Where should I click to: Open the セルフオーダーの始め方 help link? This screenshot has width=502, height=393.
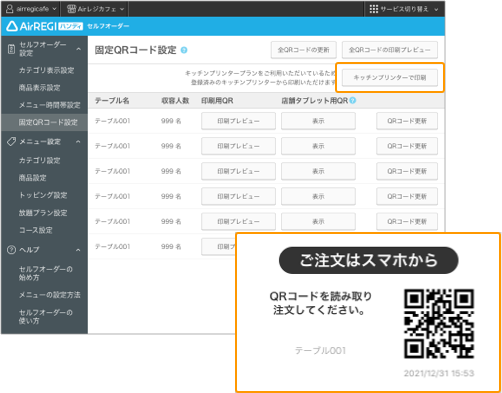[46, 273]
